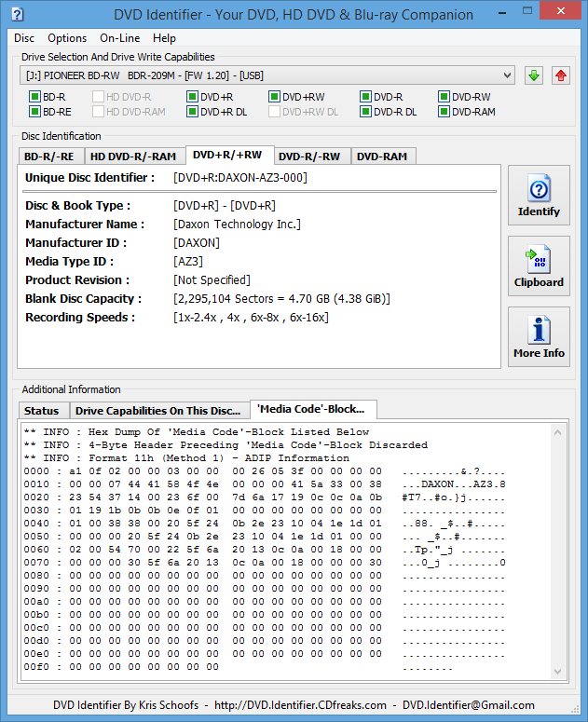Click the green down arrow drive button
This screenshot has height=722, width=588.
(534, 75)
